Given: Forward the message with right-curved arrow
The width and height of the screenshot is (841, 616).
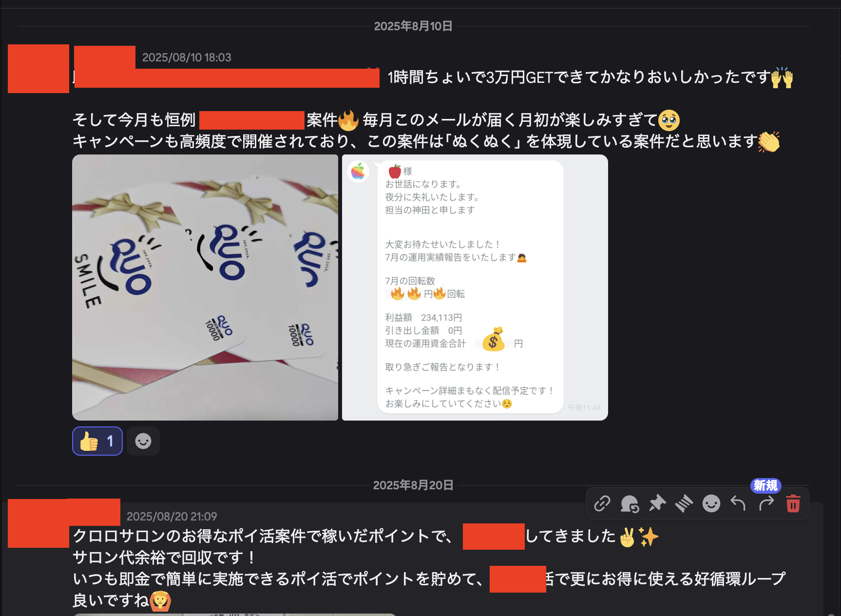Looking at the screenshot, I should [766, 503].
